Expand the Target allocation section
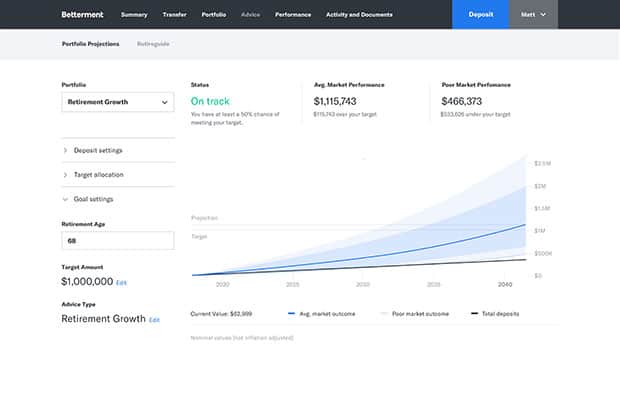This screenshot has width=620, height=398. [118, 175]
